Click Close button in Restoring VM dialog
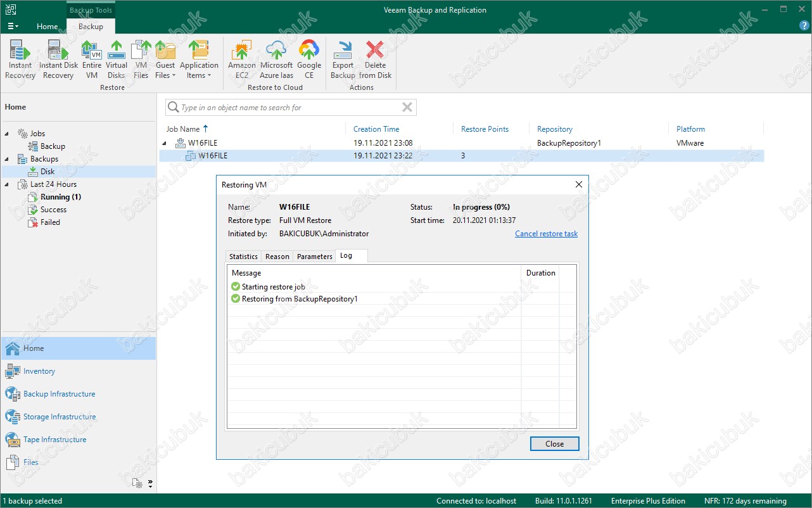812x508 pixels. (x=554, y=444)
